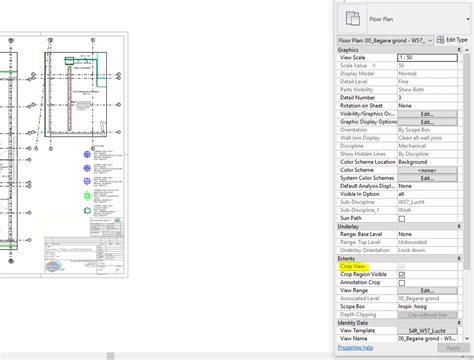
Task: Click the 'By Scope Box' Orientation value
Action: [414, 130]
